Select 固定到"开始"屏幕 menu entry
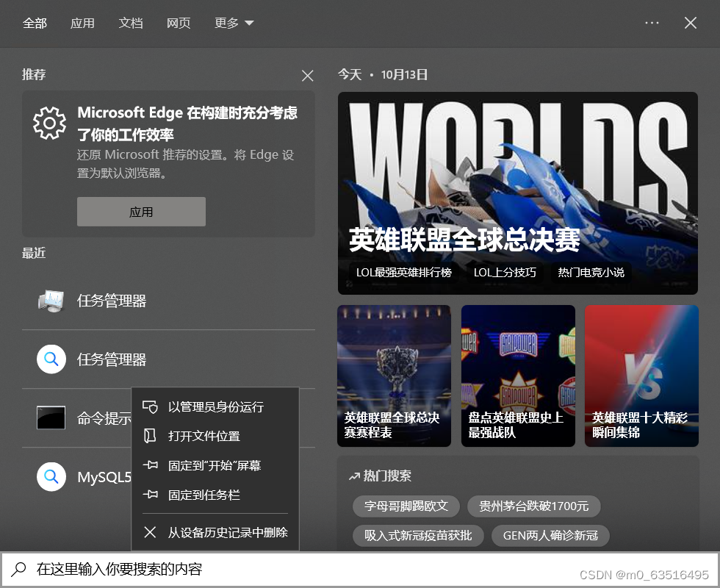Screen dimensions: 720x588 click(x=215, y=465)
